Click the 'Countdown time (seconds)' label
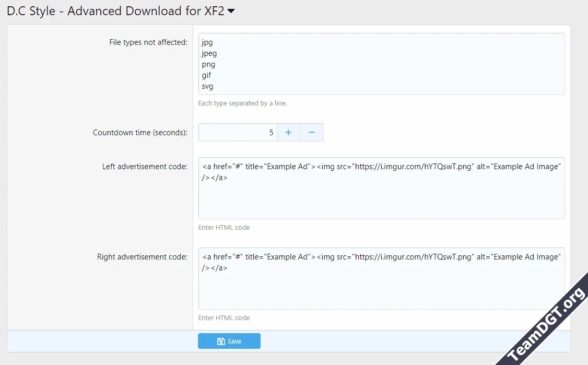The width and height of the screenshot is (588, 365). coord(140,133)
